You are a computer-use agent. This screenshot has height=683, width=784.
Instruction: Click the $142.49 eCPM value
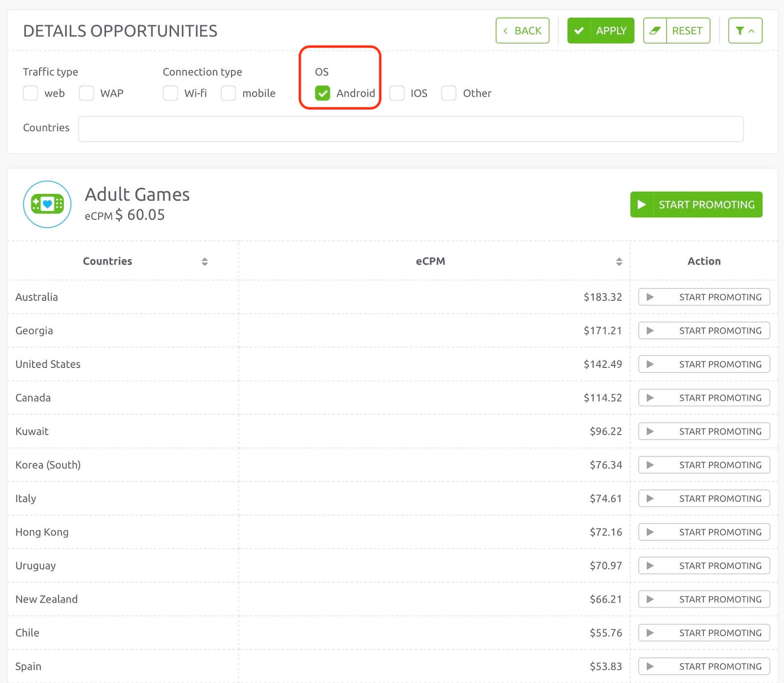[x=603, y=364]
